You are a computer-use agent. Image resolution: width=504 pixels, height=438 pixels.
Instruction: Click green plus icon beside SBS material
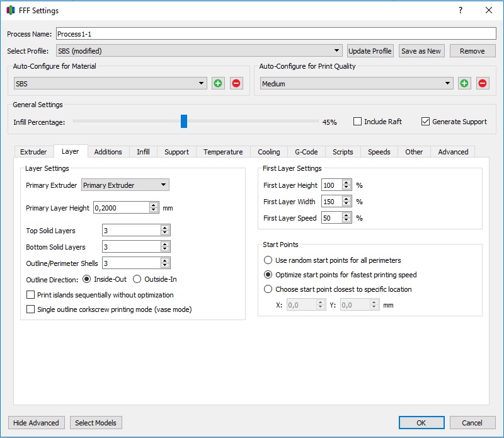click(218, 83)
